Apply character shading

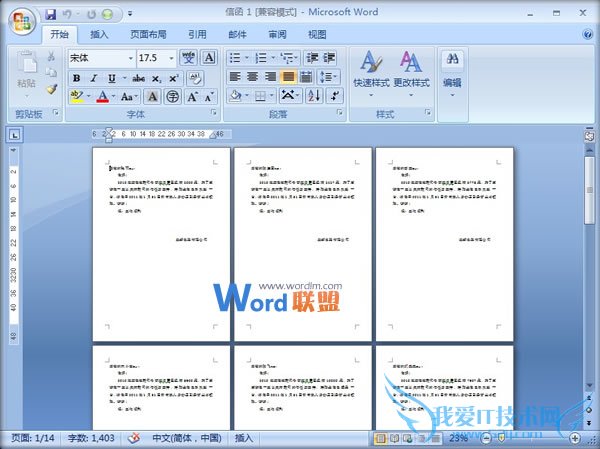[x=152, y=96]
